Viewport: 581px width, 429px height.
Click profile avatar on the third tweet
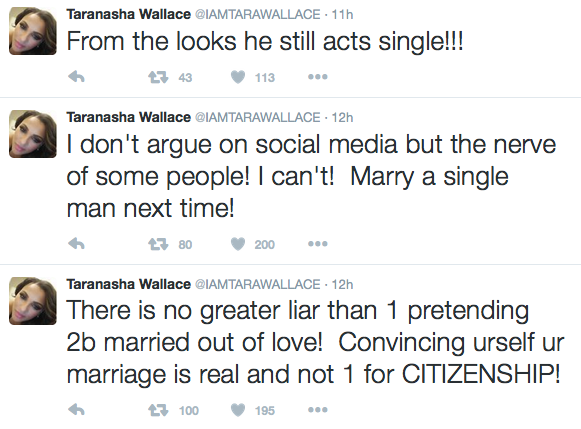click(x=33, y=301)
